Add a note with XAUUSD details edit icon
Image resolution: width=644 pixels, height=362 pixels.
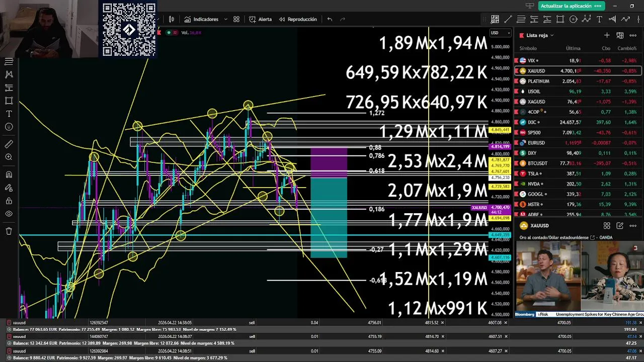click(x=620, y=226)
